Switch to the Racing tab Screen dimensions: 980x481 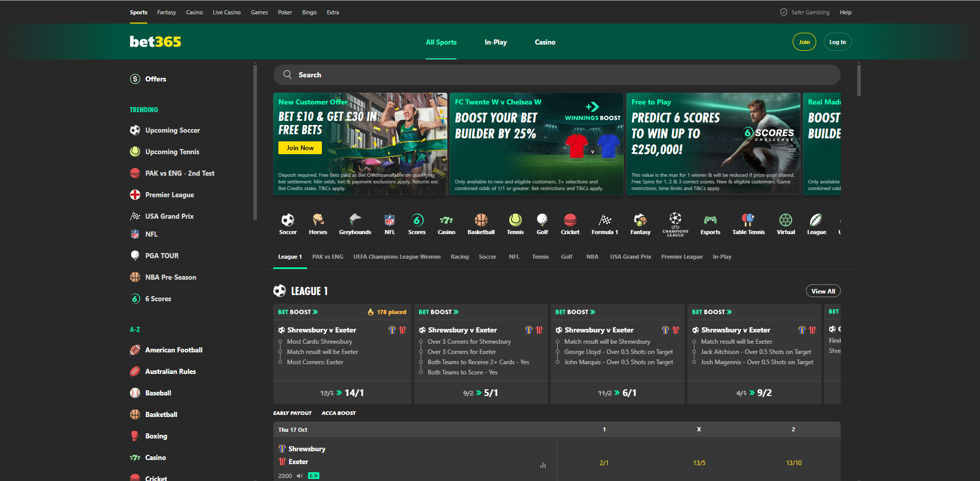tap(460, 257)
